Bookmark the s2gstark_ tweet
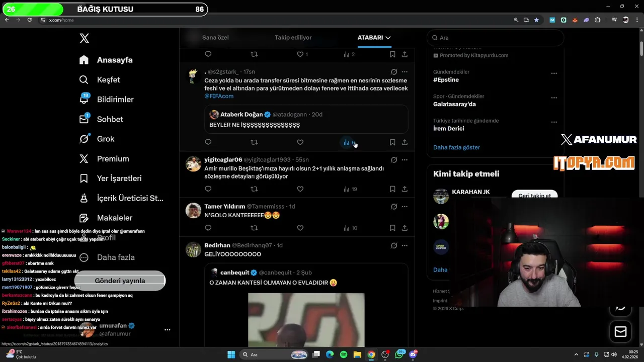 point(392,142)
